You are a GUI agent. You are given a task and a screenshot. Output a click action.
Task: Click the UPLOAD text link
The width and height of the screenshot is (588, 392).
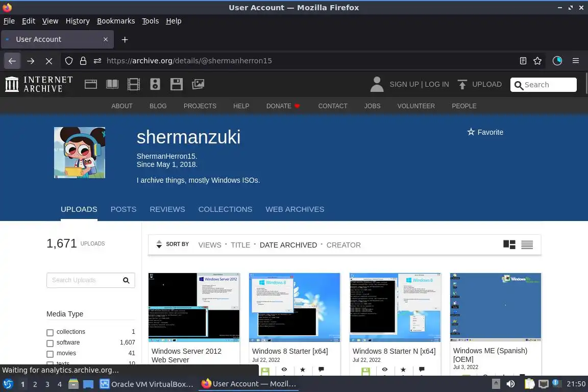click(487, 84)
